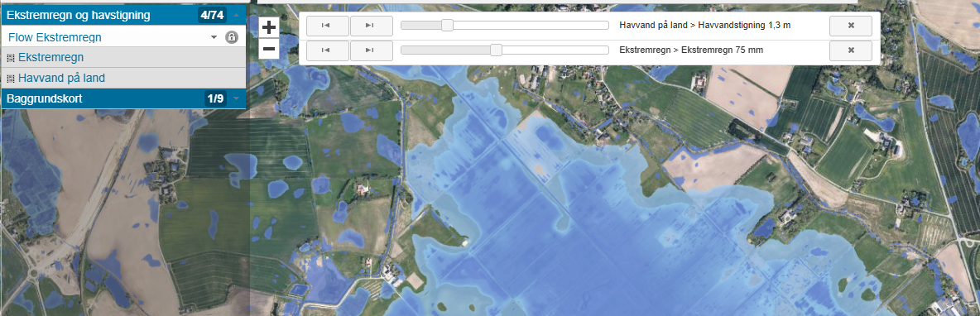This screenshot has height=316, width=980.
Task: Zoom in with the plus button
Action: (269, 27)
